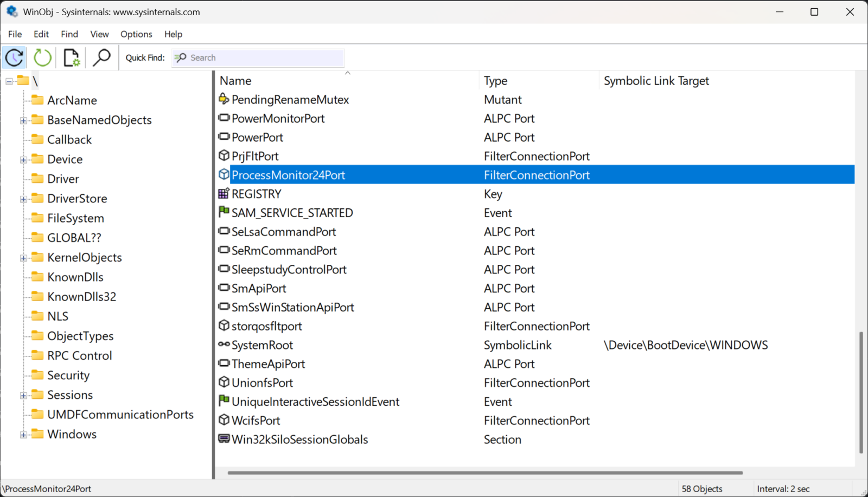Select the NLS folder in the tree

[58, 316]
